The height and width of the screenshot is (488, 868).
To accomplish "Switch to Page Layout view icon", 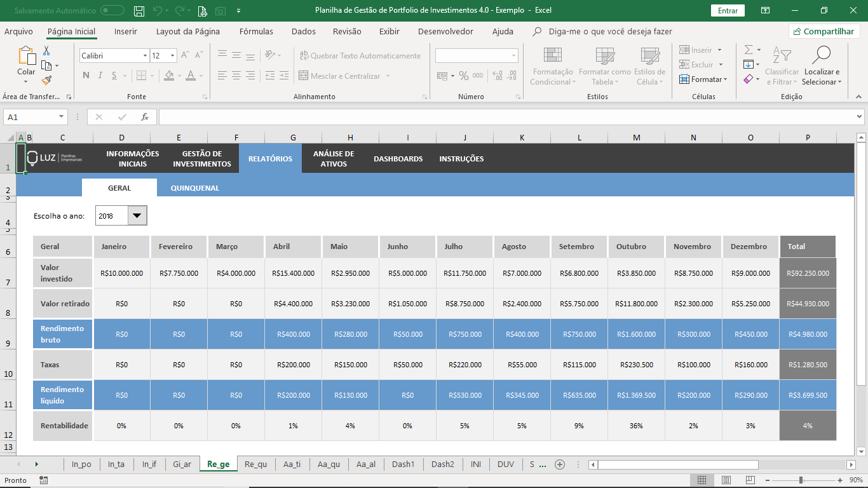I will [x=726, y=480].
